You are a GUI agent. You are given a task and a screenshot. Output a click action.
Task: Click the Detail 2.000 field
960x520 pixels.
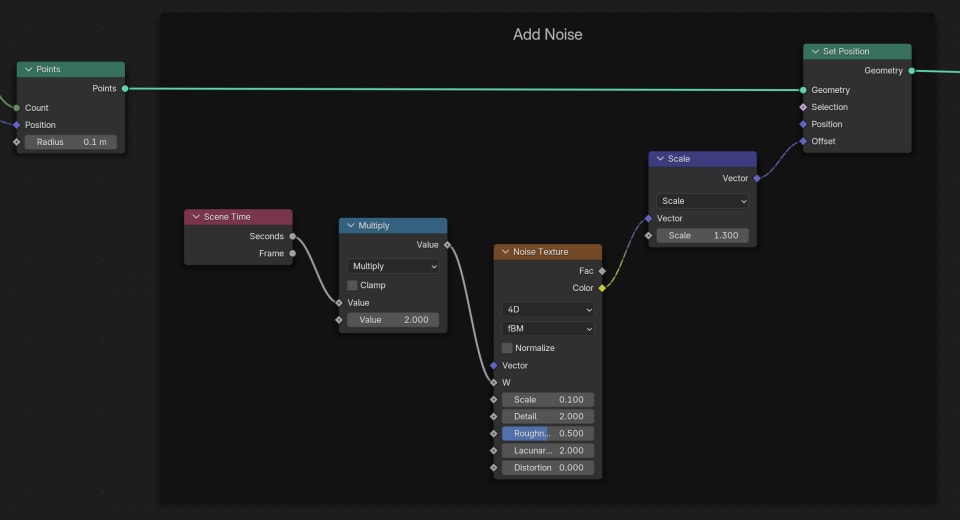[548, 416]
